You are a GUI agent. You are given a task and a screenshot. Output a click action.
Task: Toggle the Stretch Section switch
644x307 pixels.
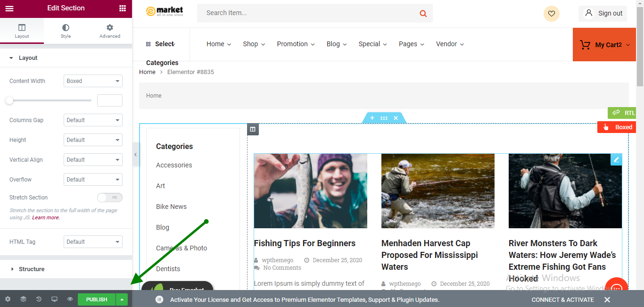[x=109, y=198]
